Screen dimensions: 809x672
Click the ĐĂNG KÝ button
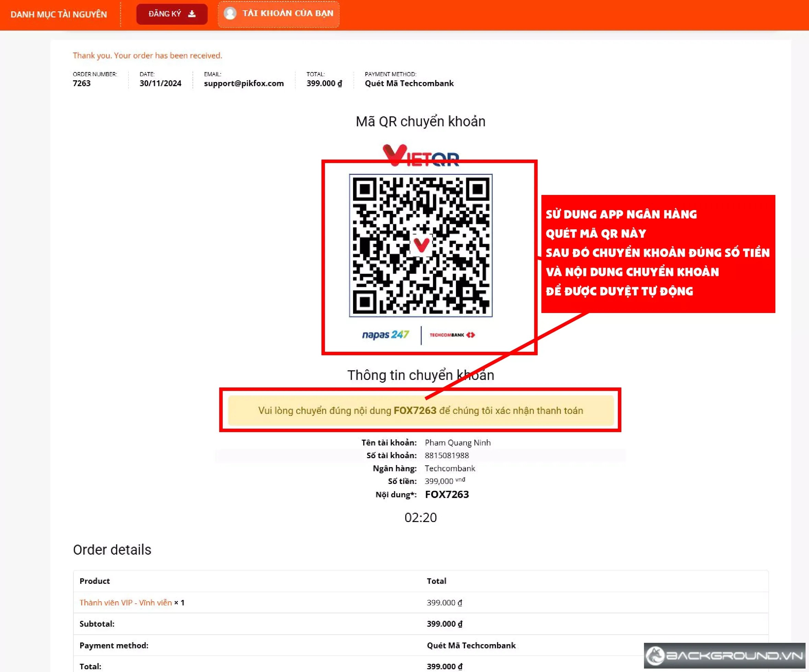coord(172,14)
